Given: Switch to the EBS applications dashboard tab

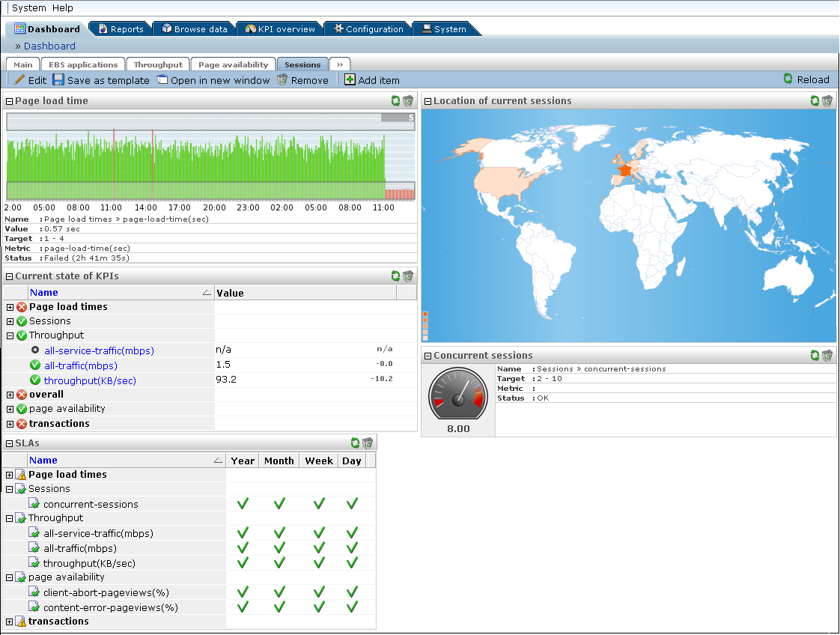Looking at the screenshot, I should (x=83, y=64).
